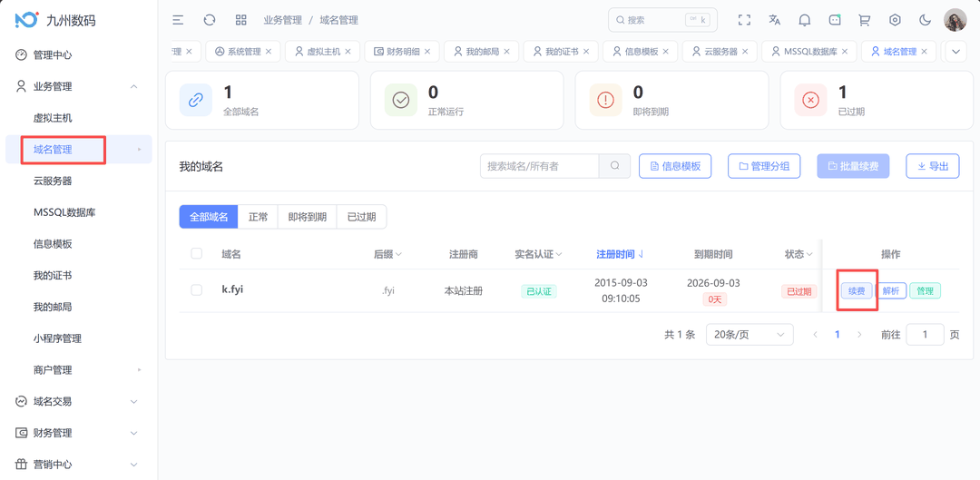This screenshot has height=480, width=980.
Task: Expand the 财务管理 sidebar section
Action: (x=133, y=433)
